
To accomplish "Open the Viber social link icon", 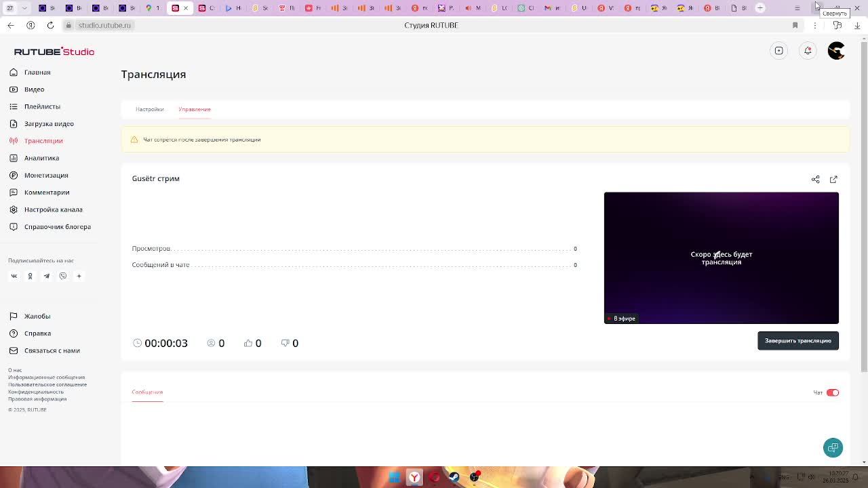I will coord(62,276).
